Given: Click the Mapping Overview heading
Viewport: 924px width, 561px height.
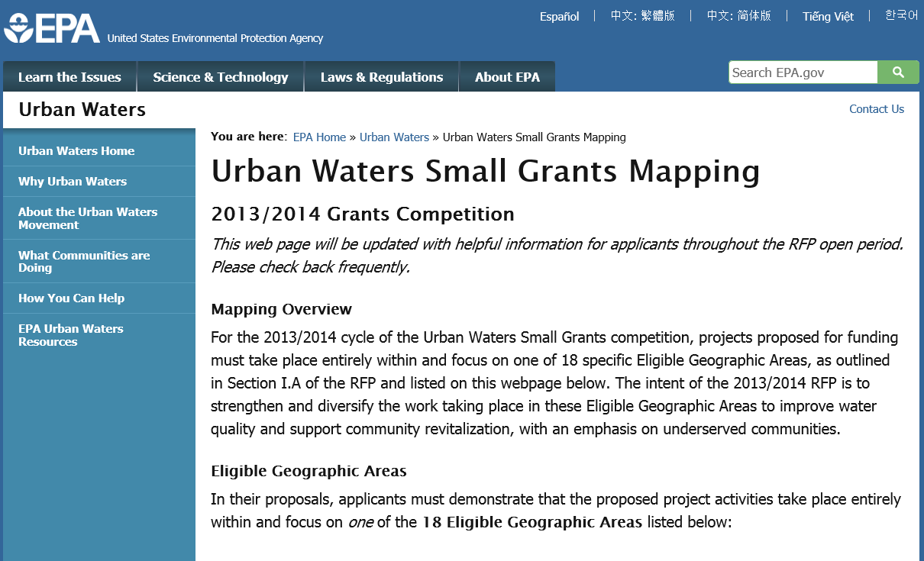Looking at the screenshot, I should pos(281,309).
